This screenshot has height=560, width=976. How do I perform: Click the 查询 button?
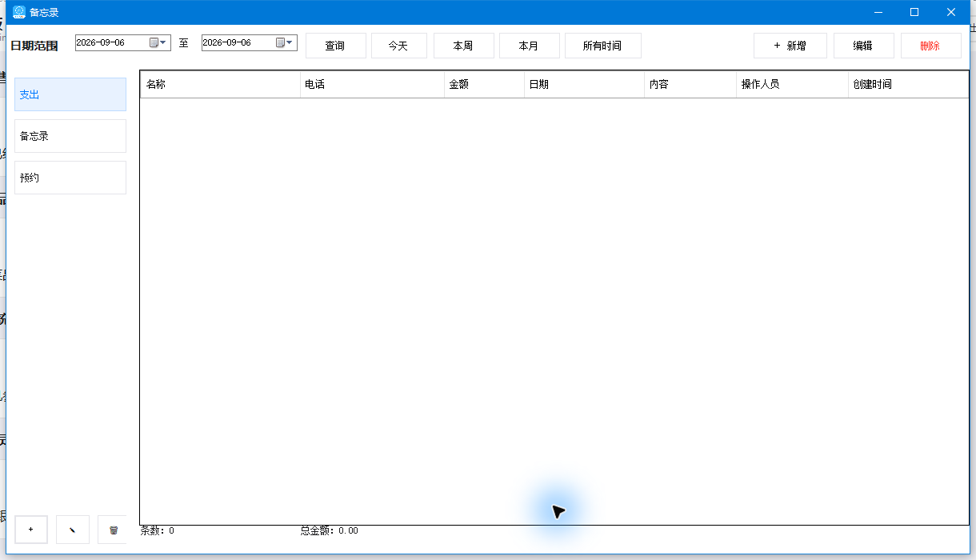tap(335, 46)
